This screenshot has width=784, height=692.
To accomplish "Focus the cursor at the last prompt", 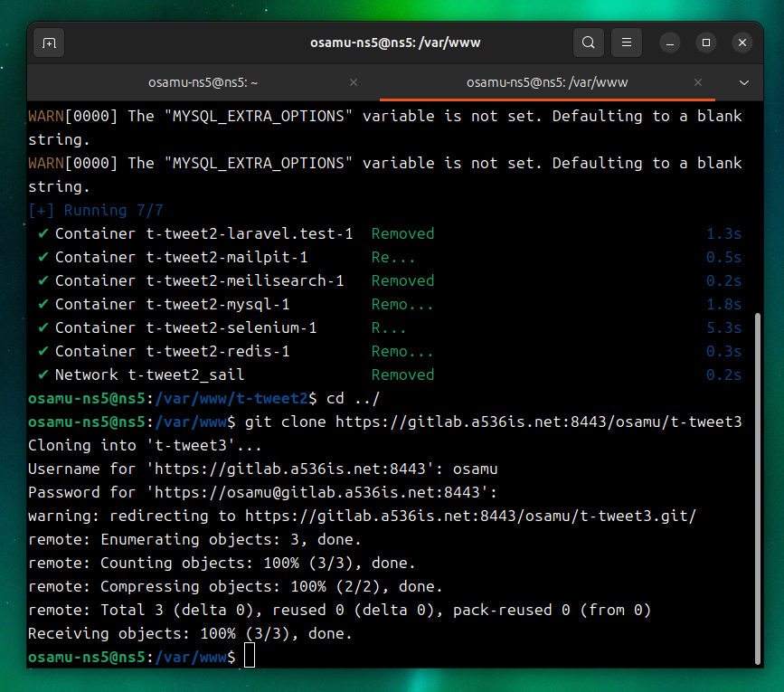I will [x=250, y=657].
